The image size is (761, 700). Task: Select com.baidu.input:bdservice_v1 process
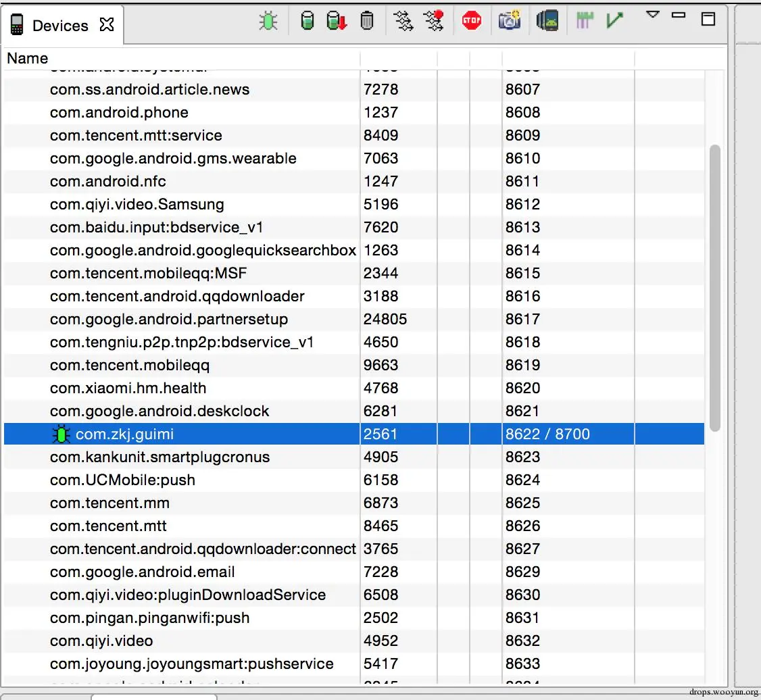point(354,227)
